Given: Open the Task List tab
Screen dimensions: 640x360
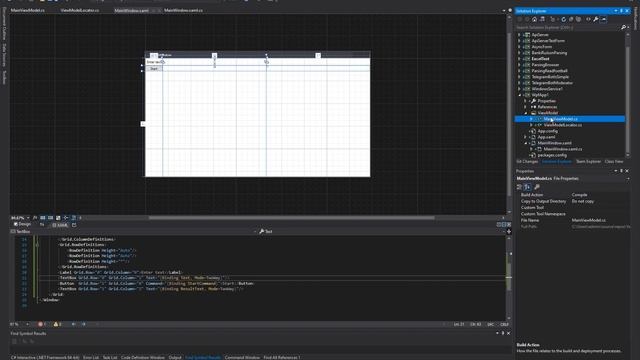Looking at the screenshot, I should [110, 358].
